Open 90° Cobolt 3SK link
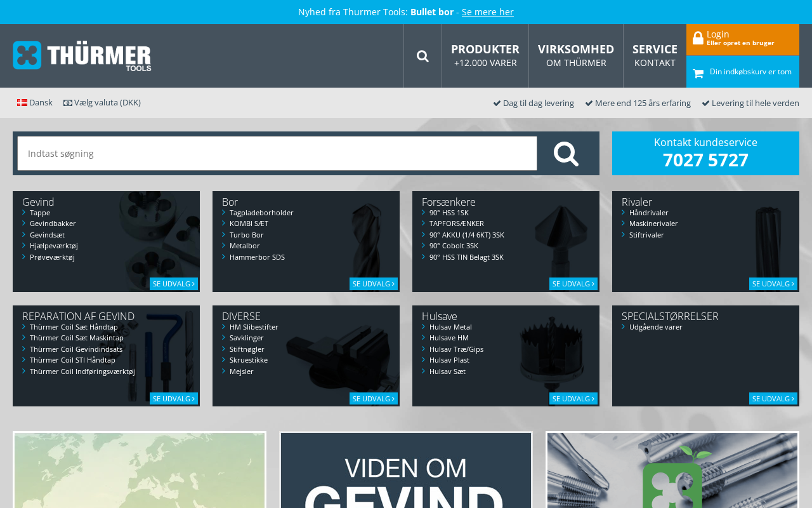Screen dimensions: 812x508 [x=454, y=246]
